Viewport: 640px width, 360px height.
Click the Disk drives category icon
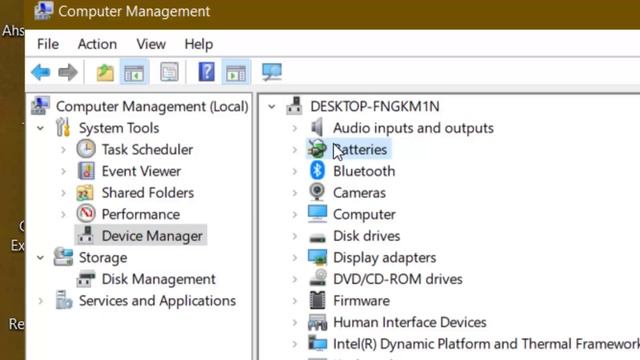[x=318, y=237]
